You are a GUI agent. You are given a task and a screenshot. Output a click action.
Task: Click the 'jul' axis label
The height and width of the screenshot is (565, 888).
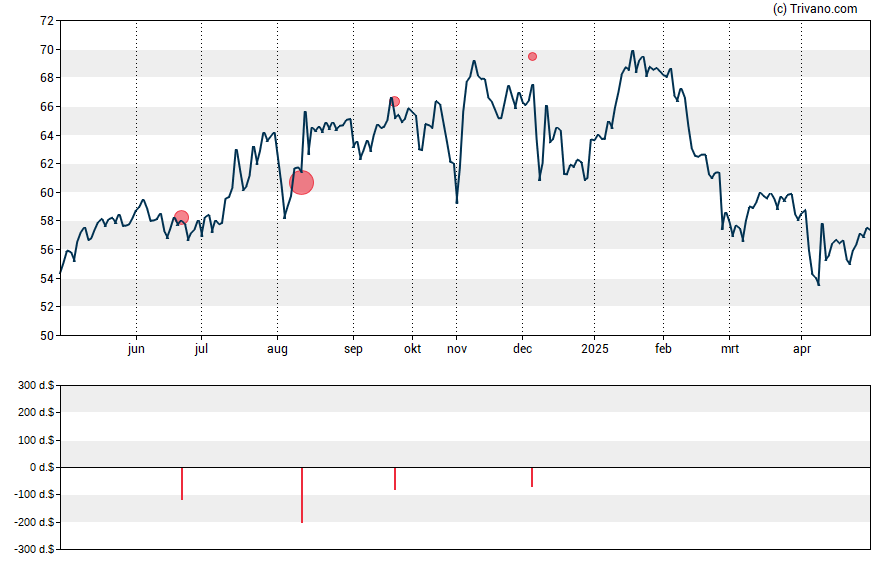coord(201,349)
